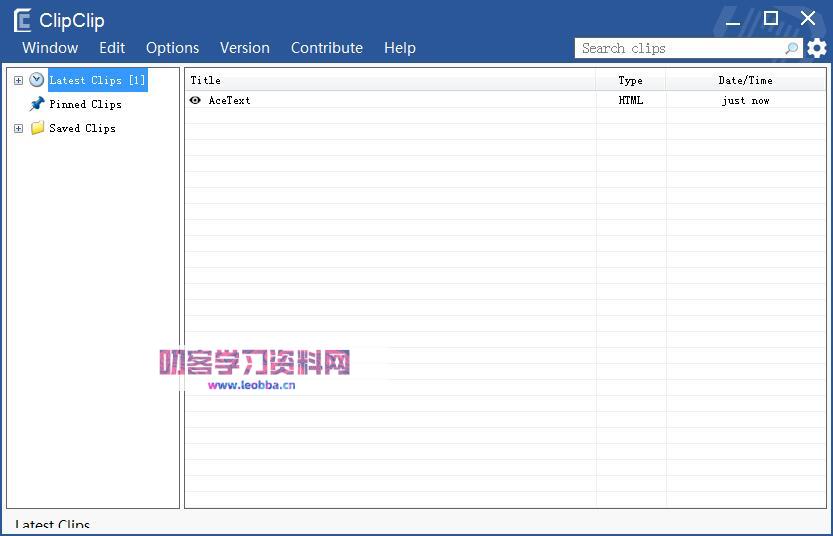Screen dimensions: 833x536
Task: Expand the Saved Clips tree node
Action: point(19,129)
